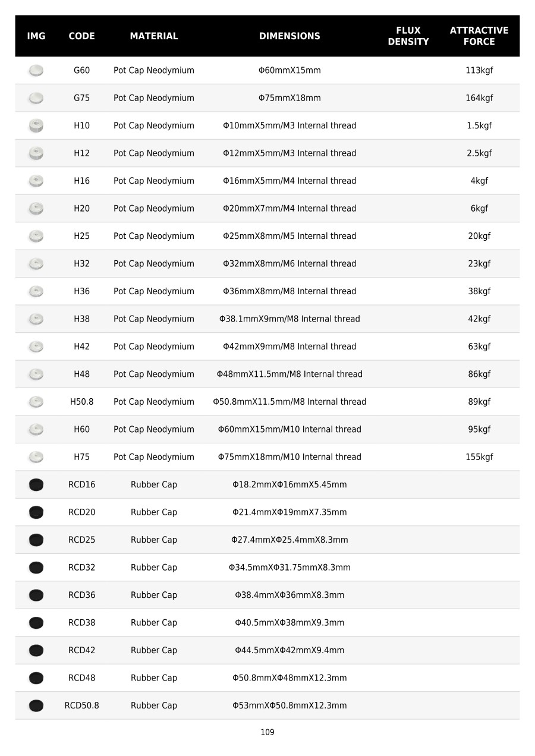535x756 pixels.
Task: Select the Φ38.1mmX9mm/M8 Internal thread dimension
Action: (x=289, y=319)
